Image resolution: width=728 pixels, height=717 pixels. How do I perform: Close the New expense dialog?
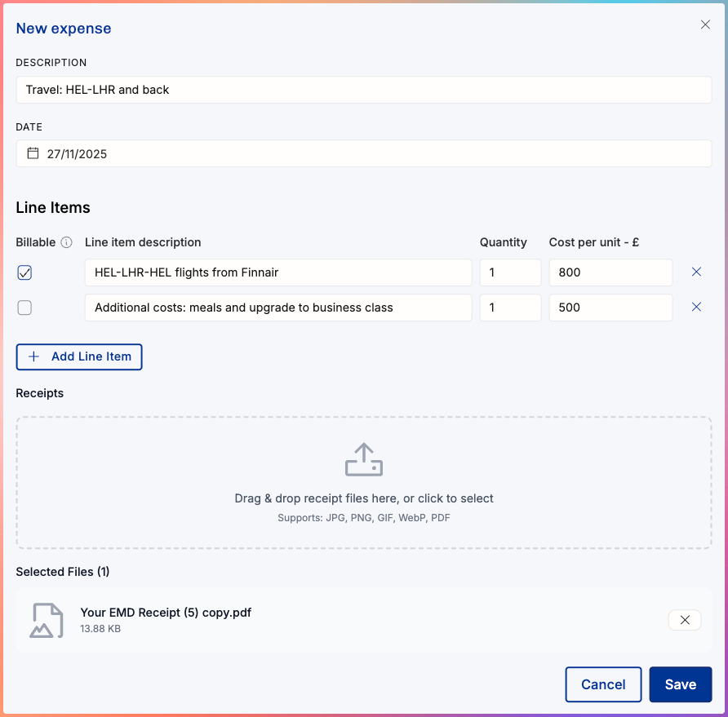pos(705,24)
